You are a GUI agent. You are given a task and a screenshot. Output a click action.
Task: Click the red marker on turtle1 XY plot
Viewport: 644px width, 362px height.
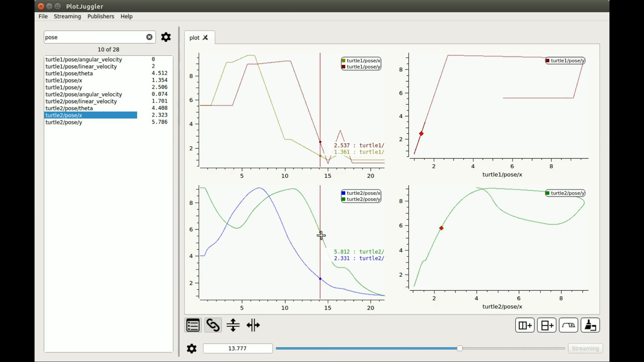click(x=421, y=134)
